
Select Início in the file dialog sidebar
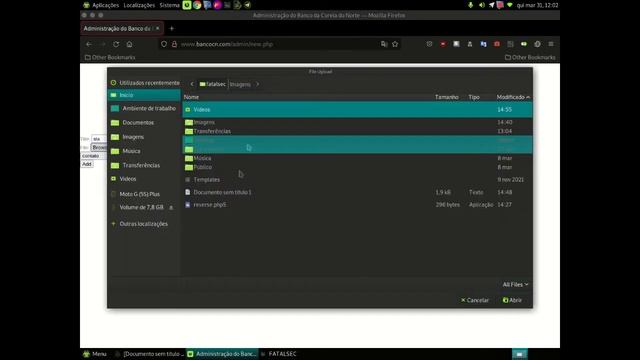144,95
